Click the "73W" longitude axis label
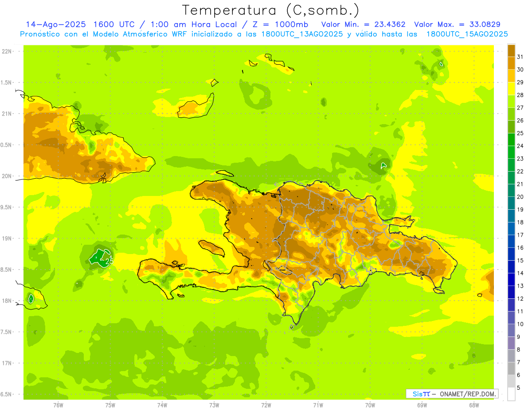Screen dimensions: 532x411 (x=214, y=405)
